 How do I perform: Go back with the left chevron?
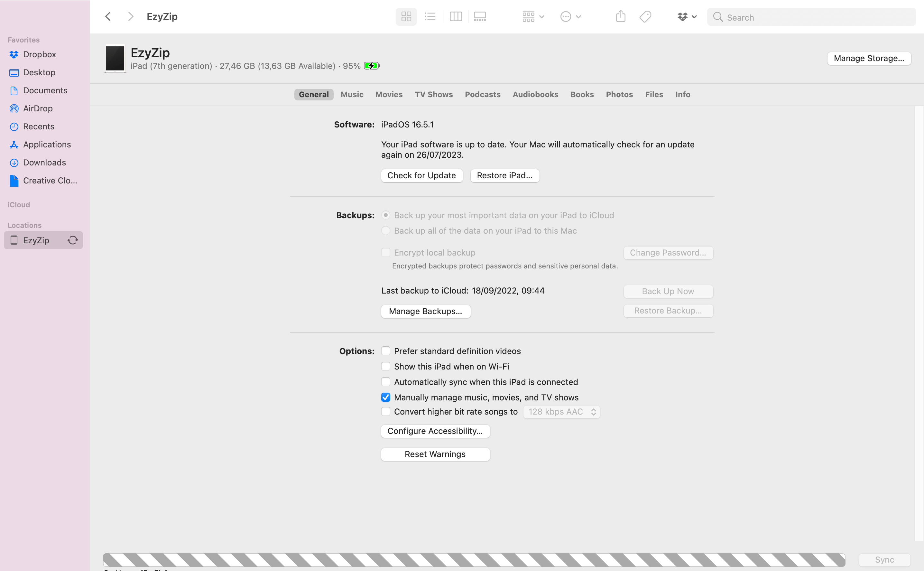(108, 17)
